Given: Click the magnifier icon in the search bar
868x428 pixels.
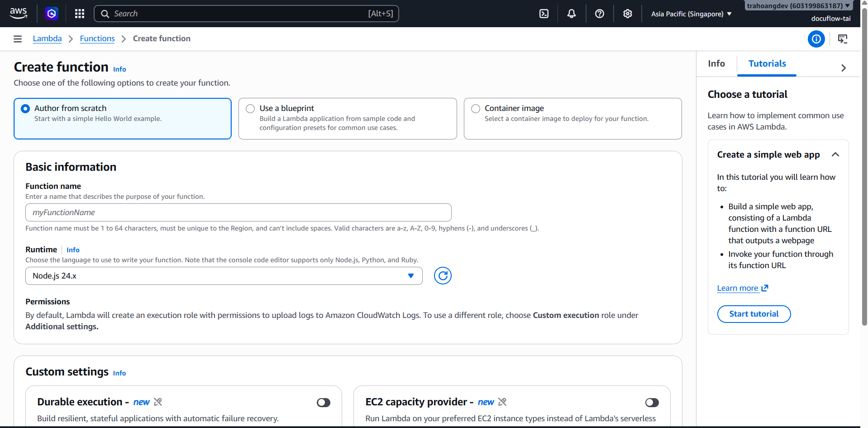Looking at the screenshot, I should (x=105, y=14).
